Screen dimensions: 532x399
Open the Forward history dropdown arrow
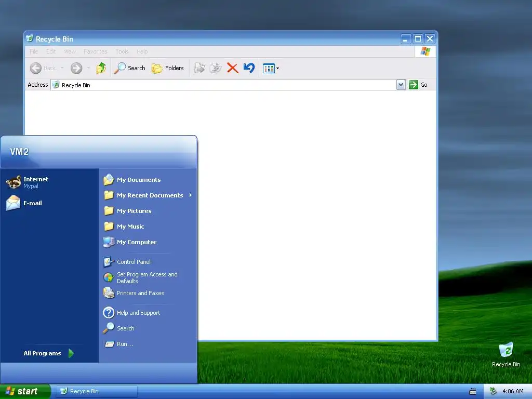(x=88, y=68)
